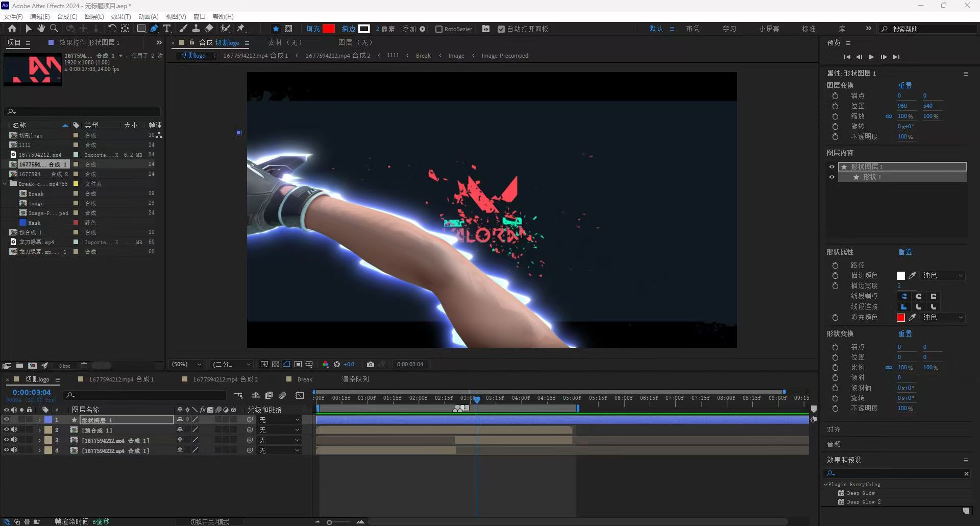Click the 填充颜色 red swatch in properties
The image size is (980, 526).
901,318
